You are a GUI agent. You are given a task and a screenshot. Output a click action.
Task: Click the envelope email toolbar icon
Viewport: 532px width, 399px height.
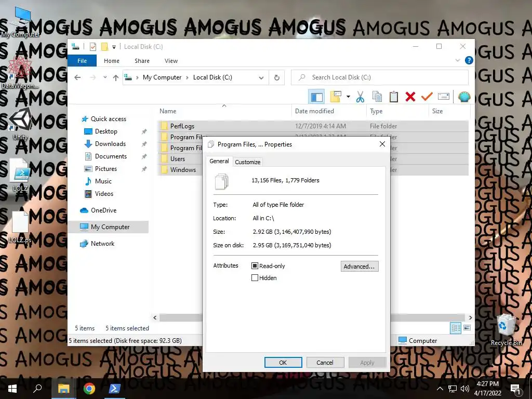(444, 97)
